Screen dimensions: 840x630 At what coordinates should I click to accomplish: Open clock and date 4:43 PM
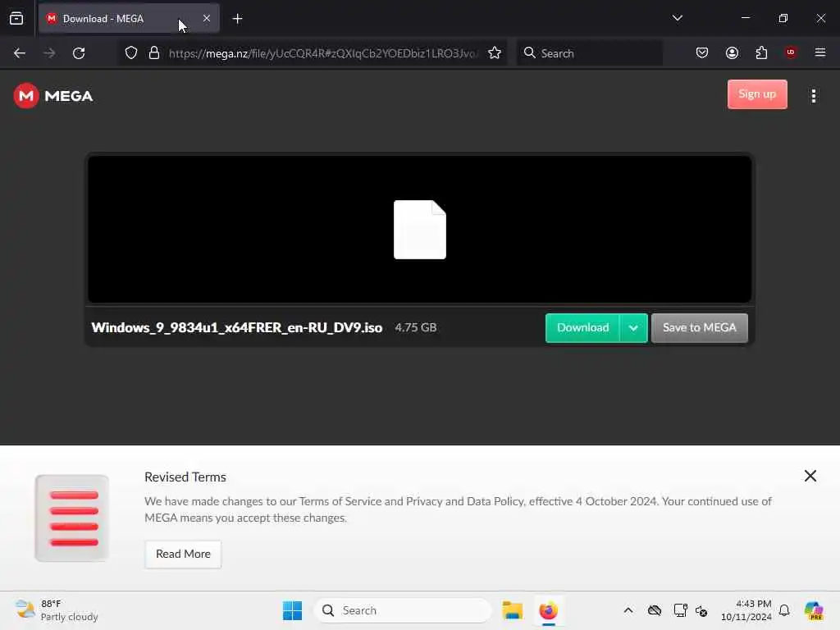[x=746, y=610]
